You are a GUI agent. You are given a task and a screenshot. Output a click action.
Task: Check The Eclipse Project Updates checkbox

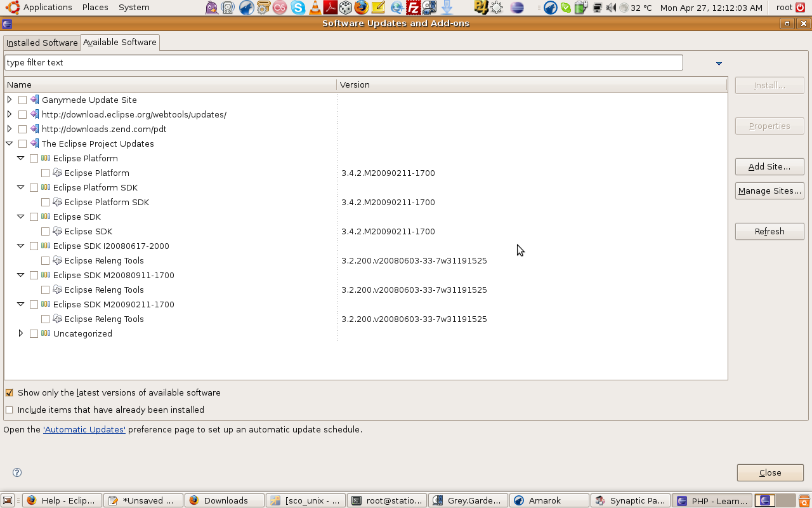point(22,144)
